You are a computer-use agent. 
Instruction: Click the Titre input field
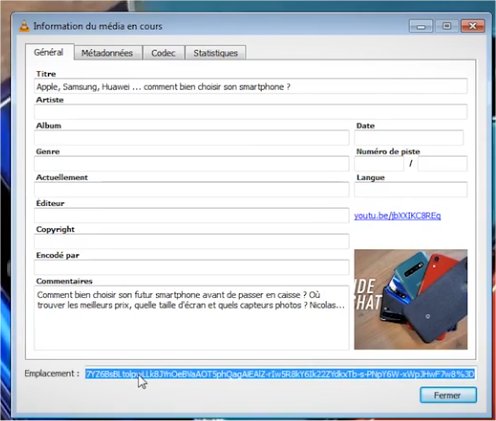(250, 87)
